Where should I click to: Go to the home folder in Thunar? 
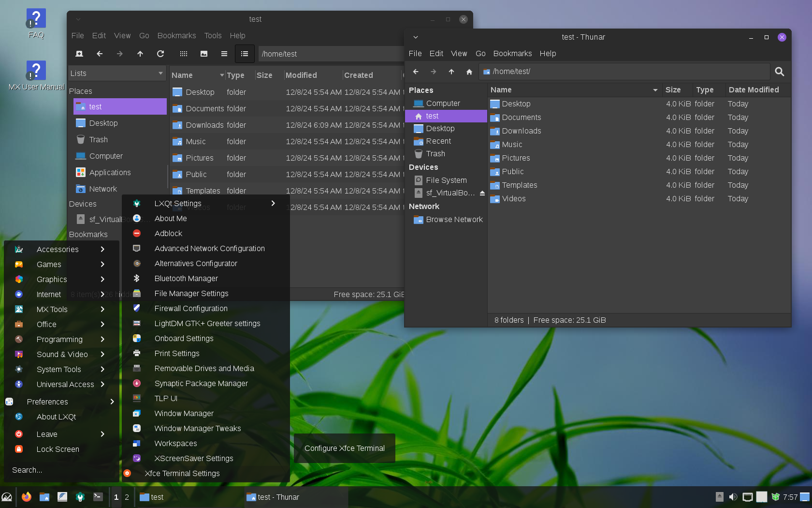coord(469,72)
